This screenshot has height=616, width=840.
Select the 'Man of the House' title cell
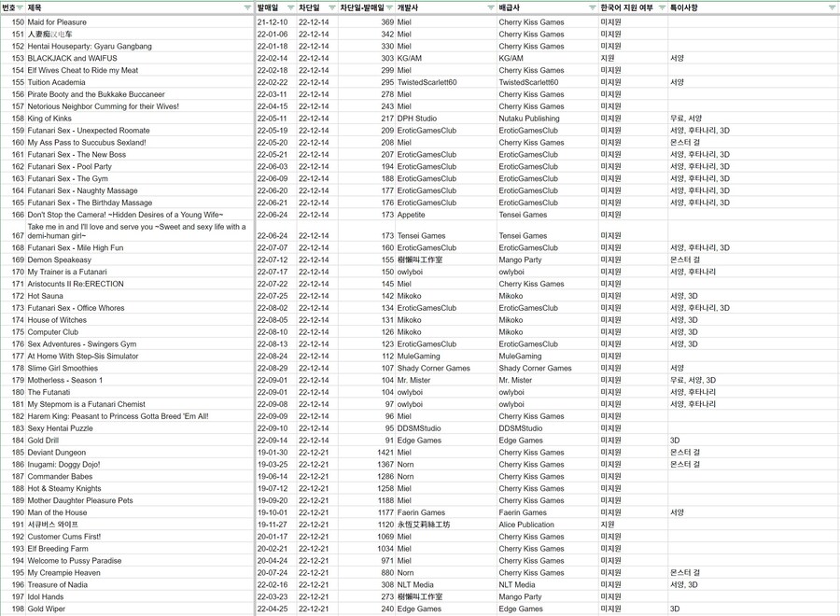tap(139, 512)
